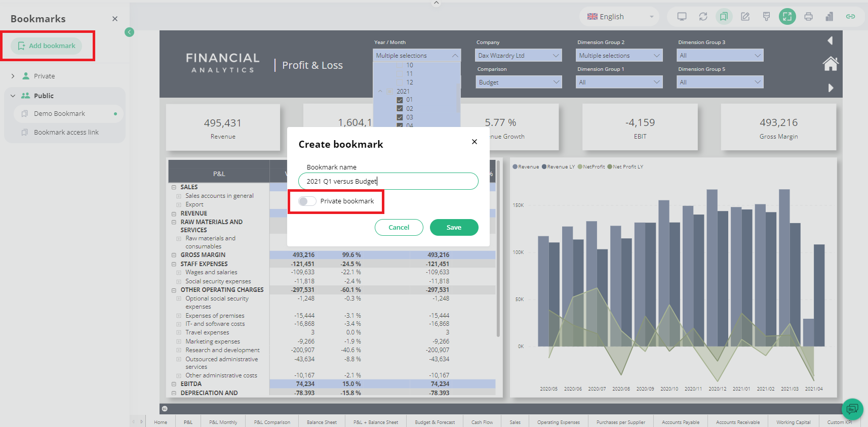
Task: Click the paint brush theme icon
Action: (x=766, y=17)
